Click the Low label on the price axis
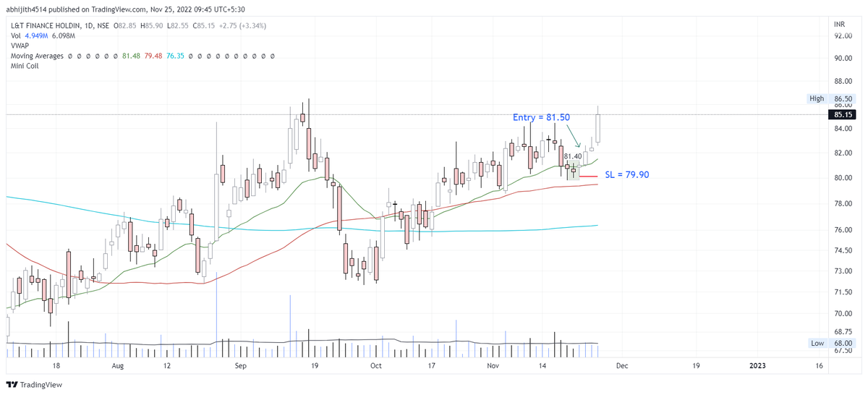868x395 pixels. (817, 343)
